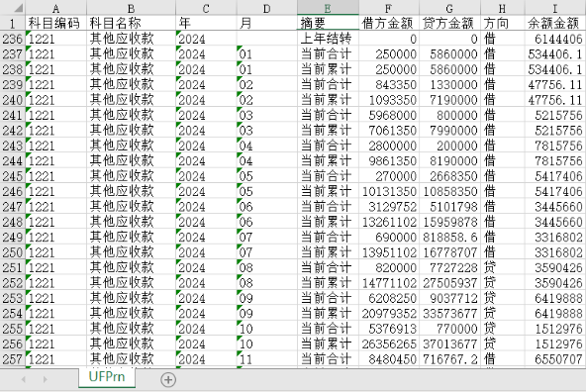The image size is (586, 392).
Task: Select credit cell 7727228 in row 251
Action: pos(449,267)
